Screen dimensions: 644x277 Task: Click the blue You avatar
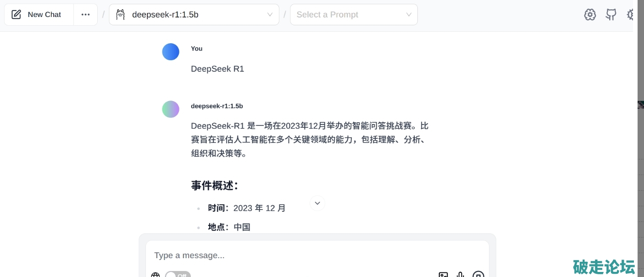[171, 52]
